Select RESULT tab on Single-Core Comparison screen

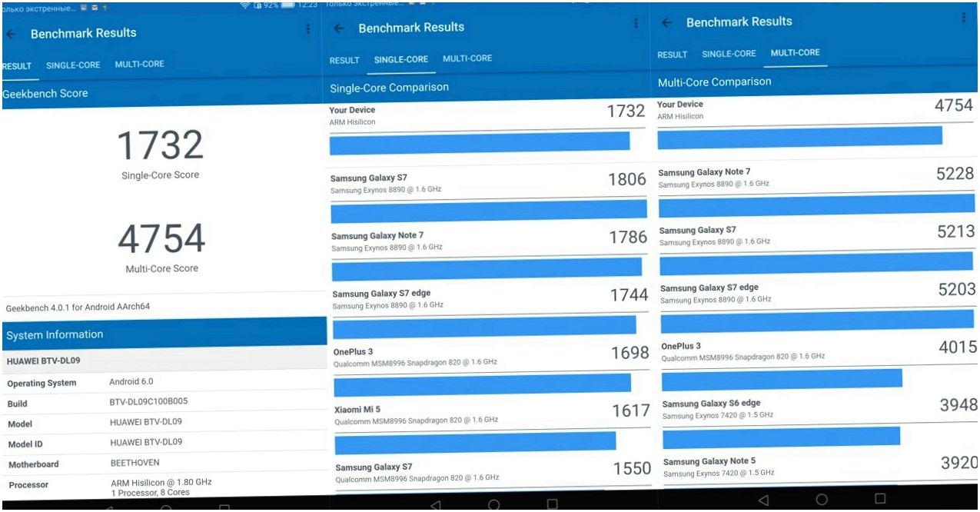(344, 61)
